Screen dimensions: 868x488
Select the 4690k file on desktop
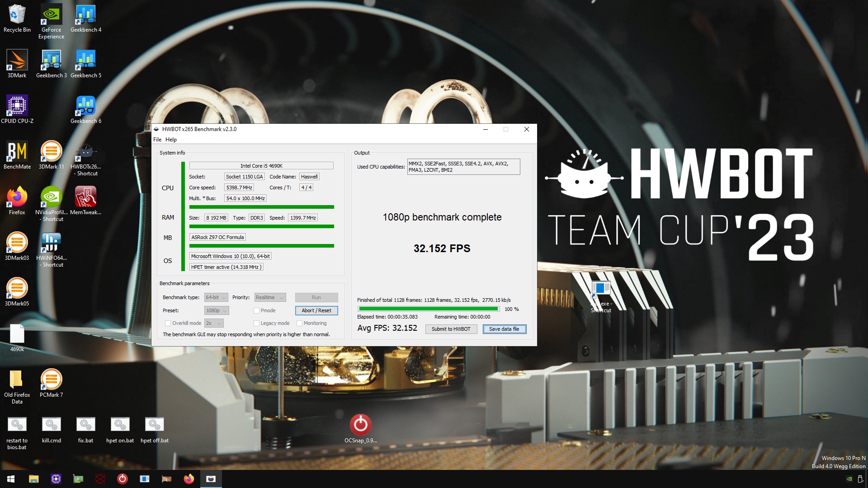click(17, 338)
